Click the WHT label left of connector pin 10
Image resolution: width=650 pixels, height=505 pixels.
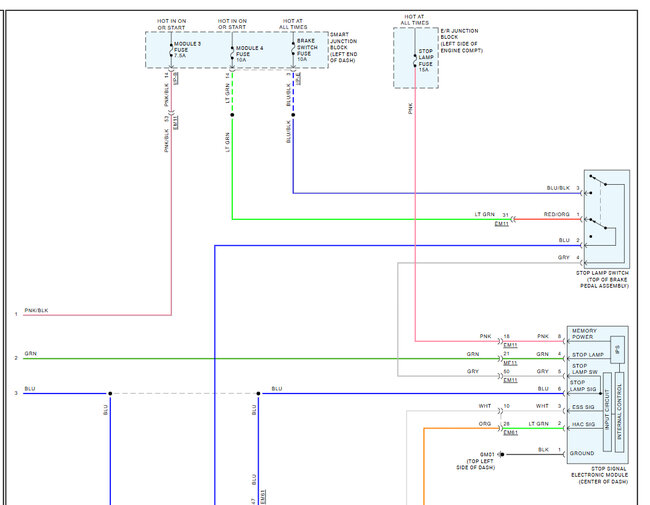click(485, 406)
